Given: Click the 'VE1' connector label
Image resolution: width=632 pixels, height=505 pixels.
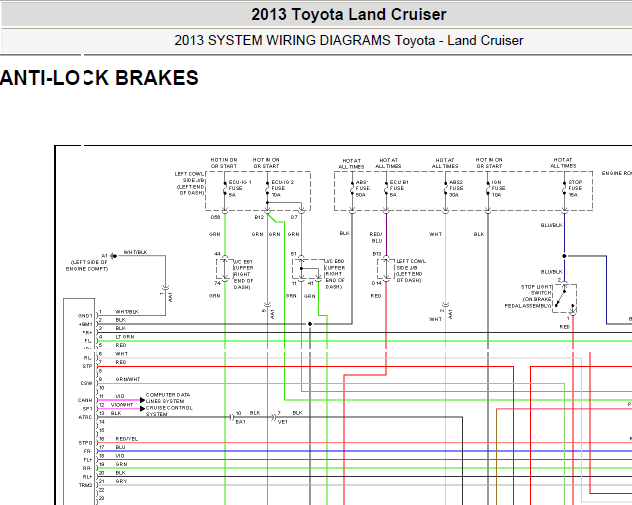Looking at the screenshot, I should tap(283, 422).
